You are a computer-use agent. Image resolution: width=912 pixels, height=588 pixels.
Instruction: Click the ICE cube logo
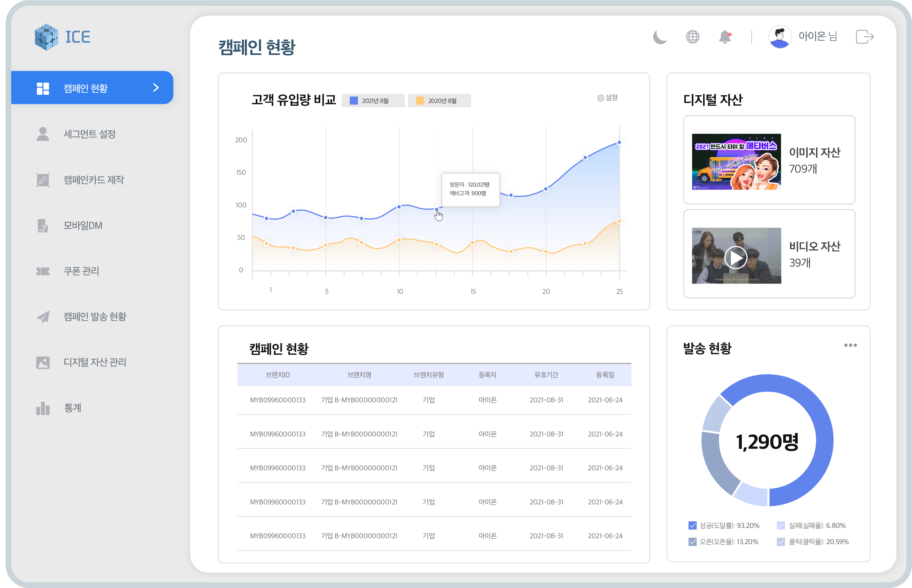coord(47,37)
